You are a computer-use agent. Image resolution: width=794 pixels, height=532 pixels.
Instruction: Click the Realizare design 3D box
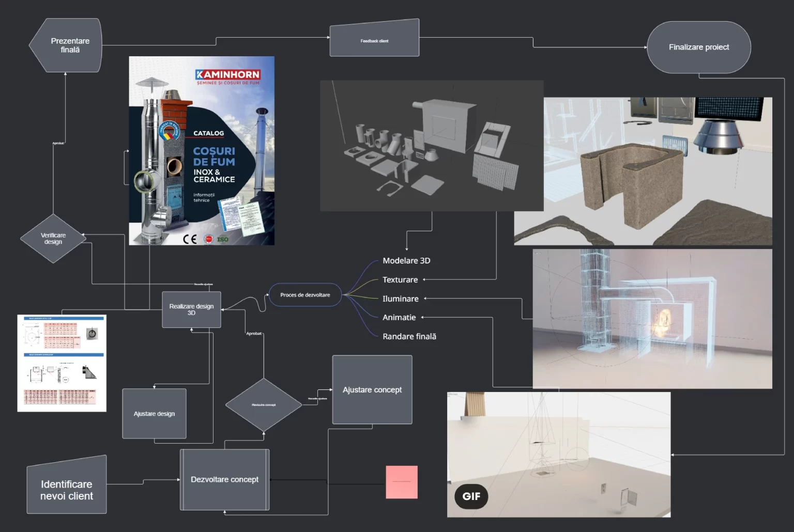(191, 309)
